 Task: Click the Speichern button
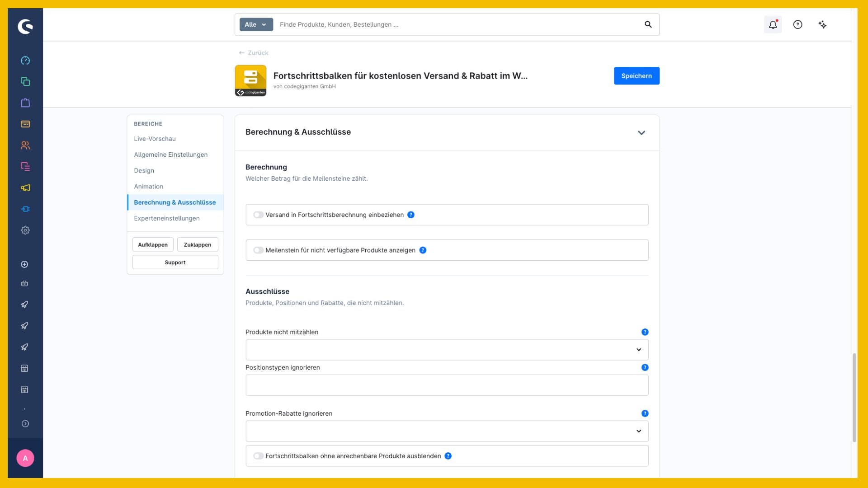(x=637, y=76)
